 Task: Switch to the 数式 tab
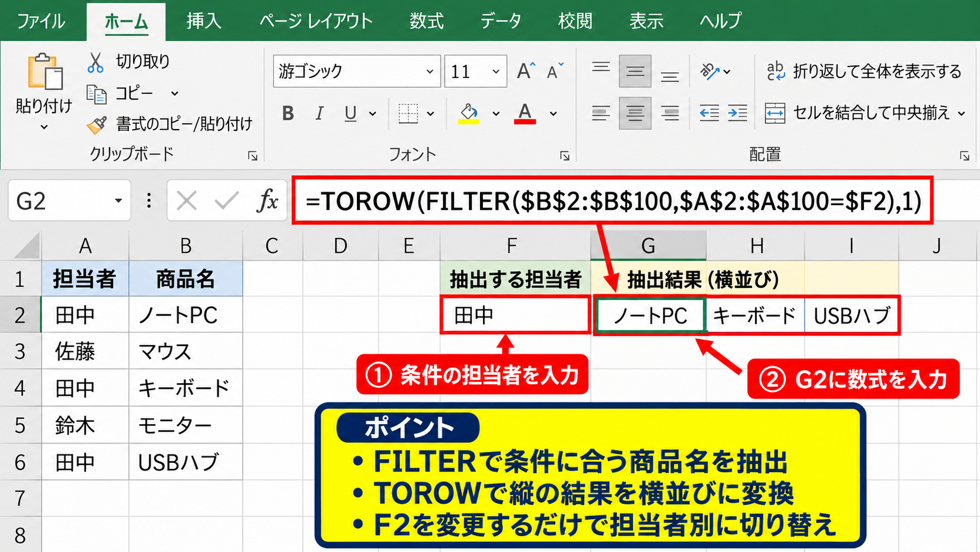click(x=427, y=21)
